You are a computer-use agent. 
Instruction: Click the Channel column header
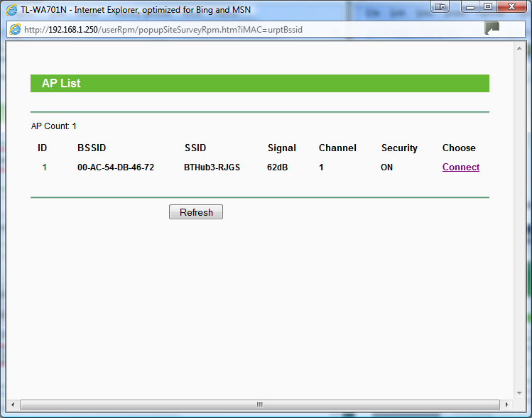337,148
